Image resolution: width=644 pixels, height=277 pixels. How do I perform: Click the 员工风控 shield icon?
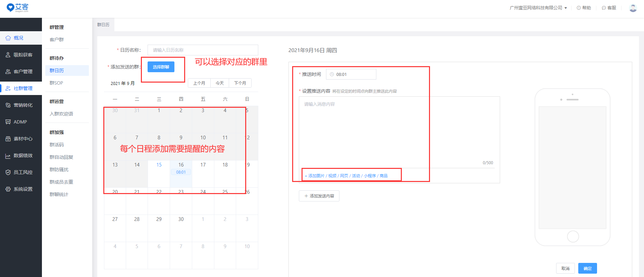8,172
